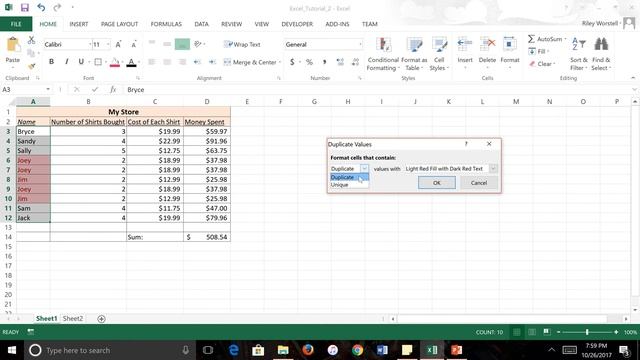Click Cancel in Duplicate Values dialog
Screen dimensions: 640x360
(479, 183)
